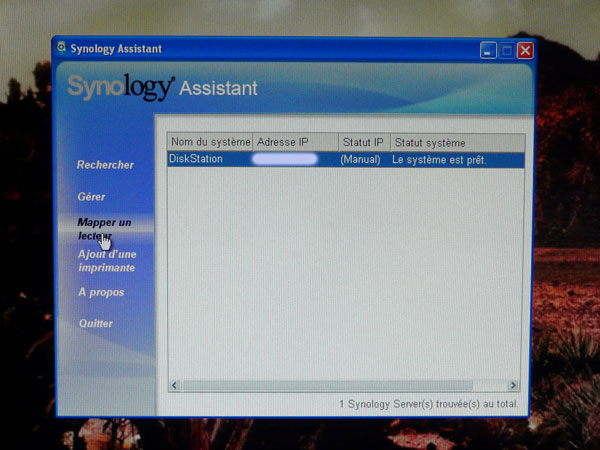The width and height of the screenshot is (600, 450).
Task: Open the Rechercher option in sidebar
Action: 105,165
